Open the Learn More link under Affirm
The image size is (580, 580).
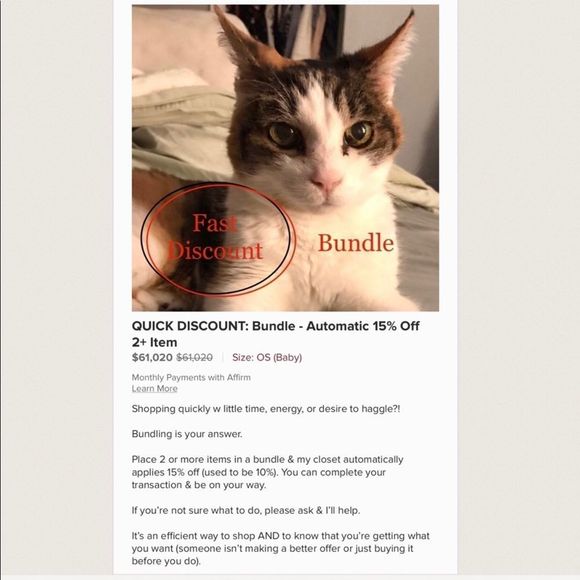click(x=154, y=388)
